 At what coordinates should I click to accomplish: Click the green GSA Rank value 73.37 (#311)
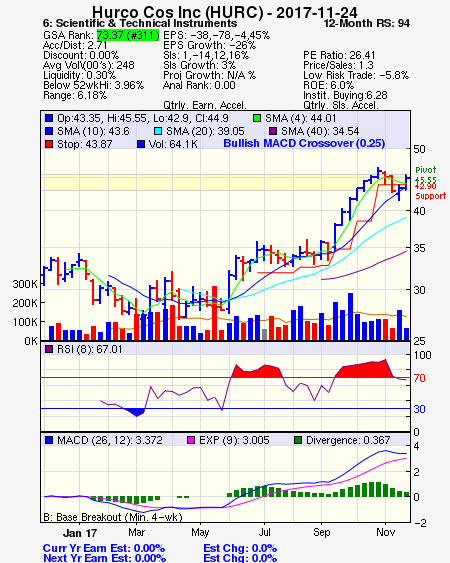point(128,35)
